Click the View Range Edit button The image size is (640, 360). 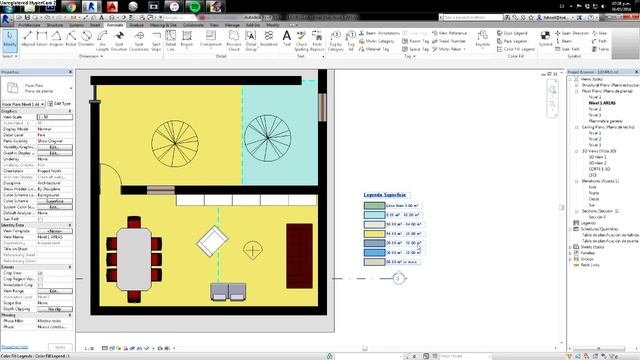click(55, 291)
